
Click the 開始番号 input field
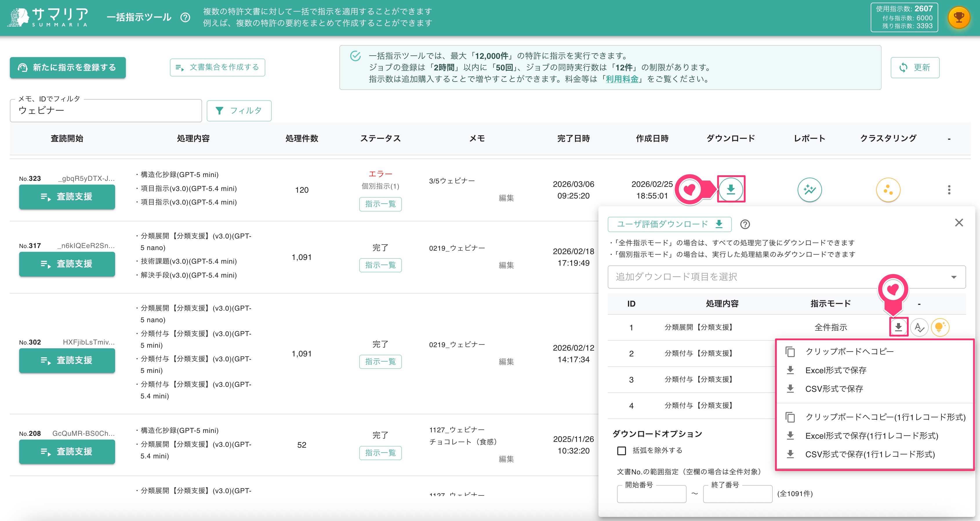(x=651, y=494)
